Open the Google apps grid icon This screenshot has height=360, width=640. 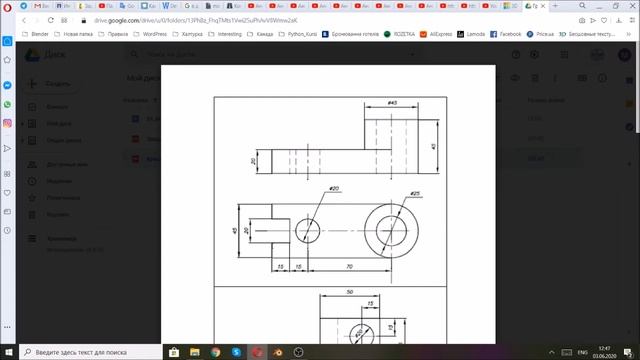click(564, 55)
